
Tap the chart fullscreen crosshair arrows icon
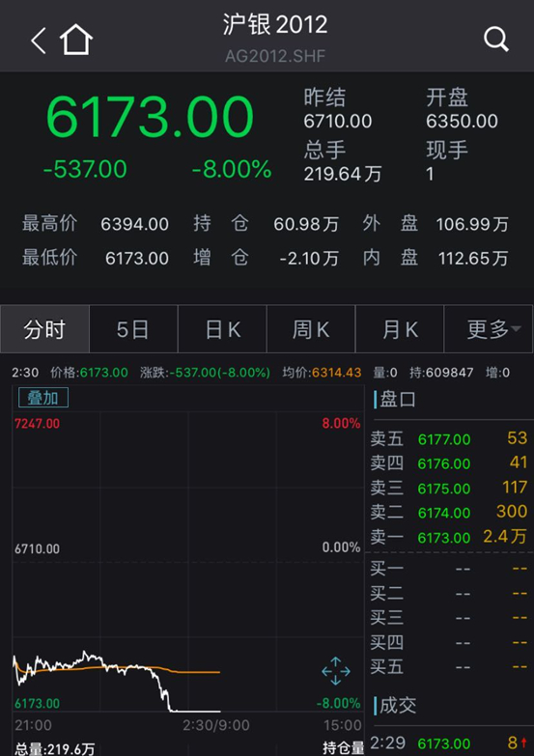point(336,671)
